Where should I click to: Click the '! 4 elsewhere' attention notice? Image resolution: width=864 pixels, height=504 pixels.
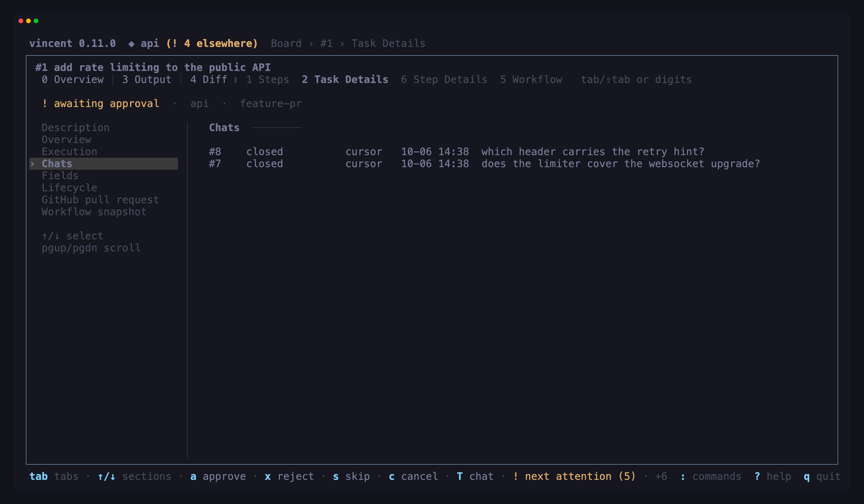point(212,44)
